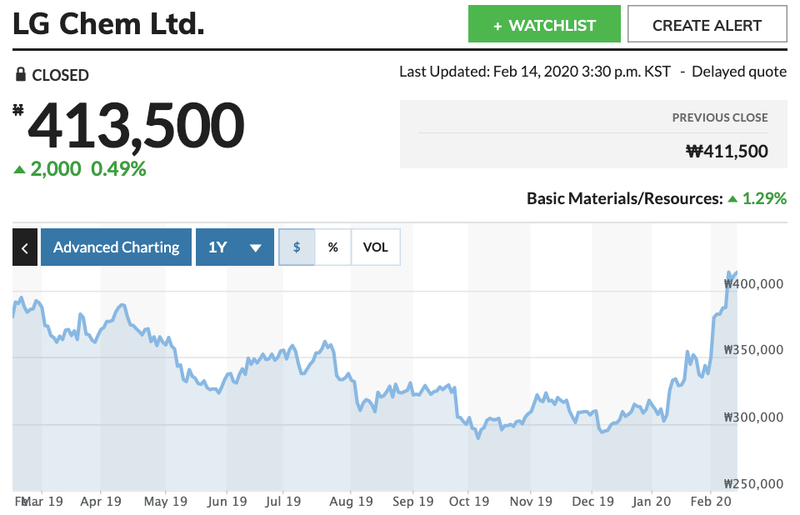
Task: Click the ₩350,000 axis label
Action: (754, 350)
